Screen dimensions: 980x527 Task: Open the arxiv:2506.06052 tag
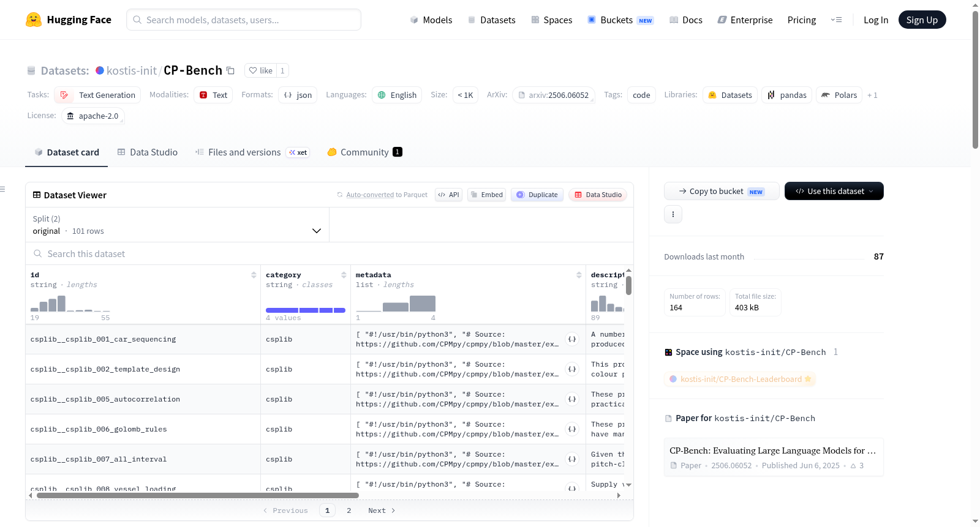coord(554,95)
